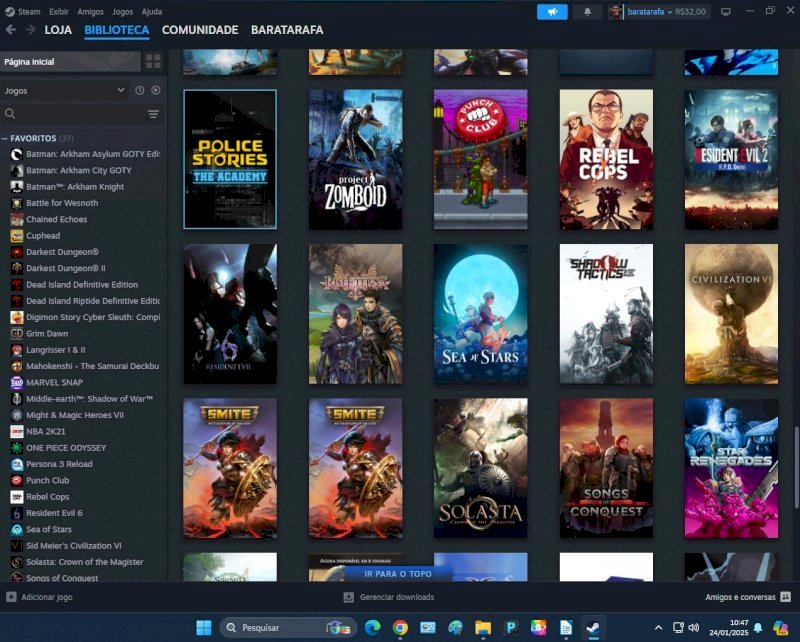Click the library vertical scrollbar thumb
The image size is (800, 642).
(x=795, y=467)
